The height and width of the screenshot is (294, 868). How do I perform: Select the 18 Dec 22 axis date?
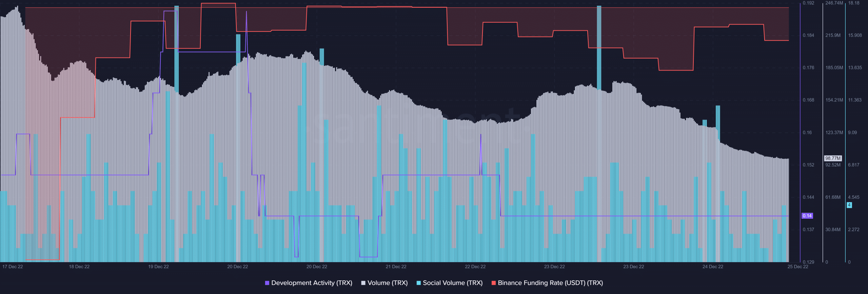point(79,267)
